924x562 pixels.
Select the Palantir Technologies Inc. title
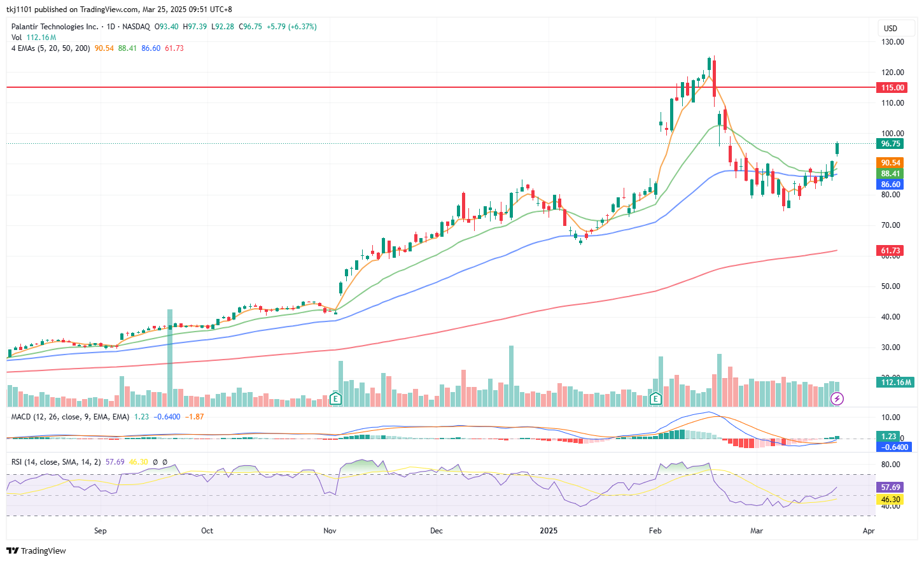[55, 27]
